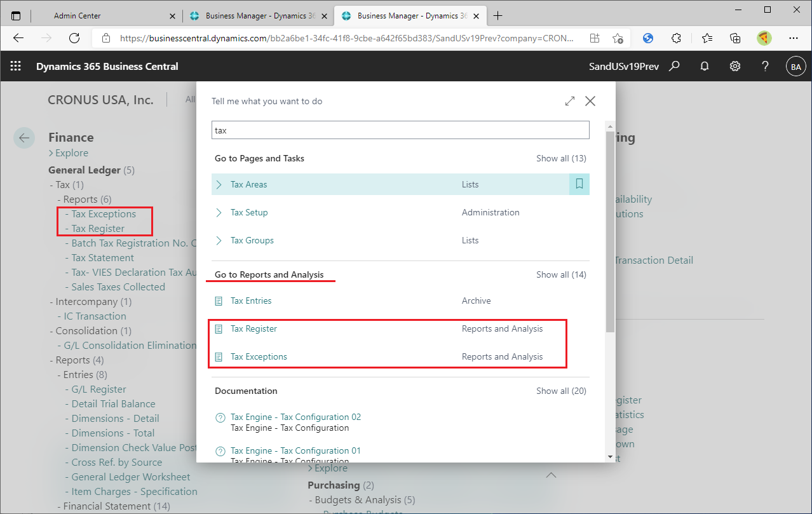The height and width of the screenshot is (514, 812).
Task: Click the documentation icon beside Tax Engine Configuration 02
Action: 220,417
